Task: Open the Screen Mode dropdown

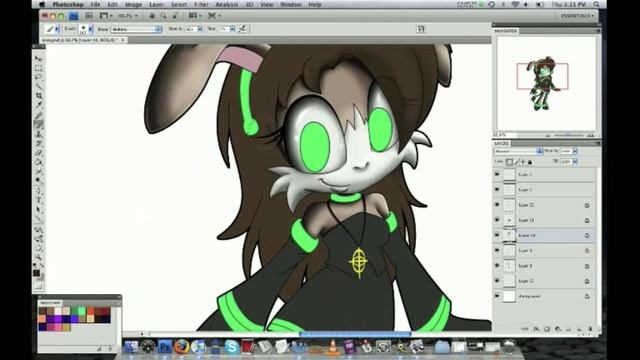Action: (214, 16)
